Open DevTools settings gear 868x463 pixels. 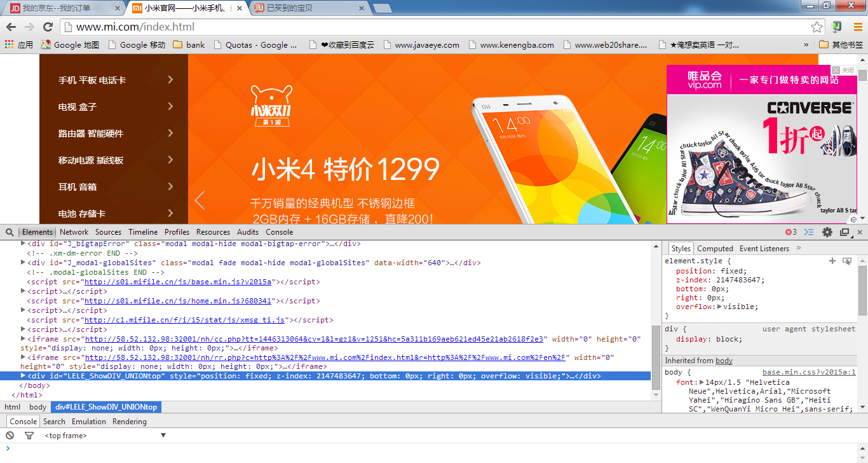click(x=827, y=232)
